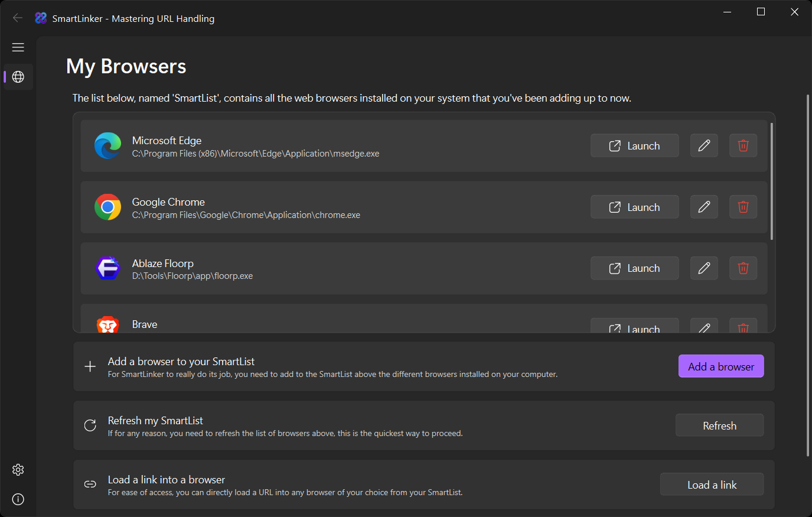Edit the Google Chrome entry

(x=704, y=207)
